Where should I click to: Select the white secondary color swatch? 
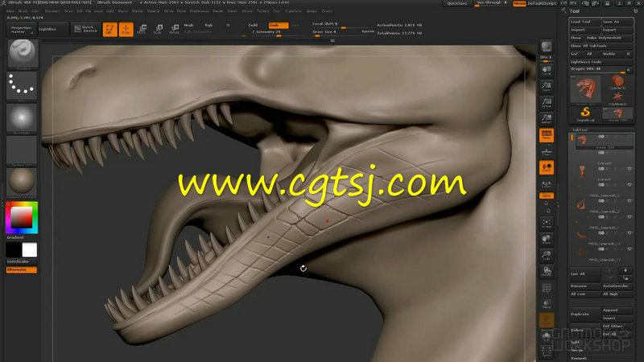30,250
